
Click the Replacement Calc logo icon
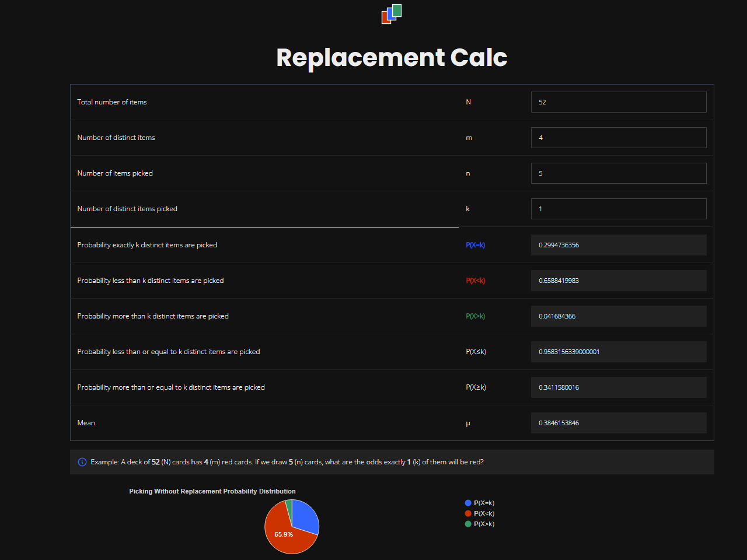(x=392, y=14)
